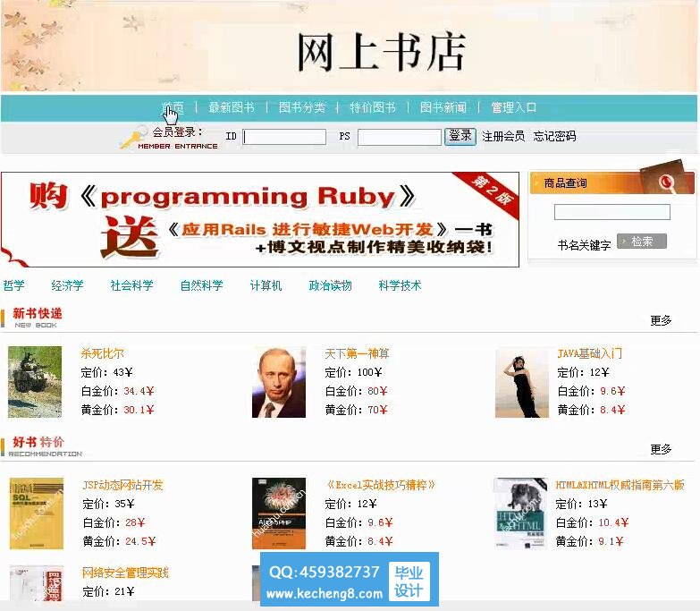Image resolution: width=700 pixels, height=611 pixels.
Task: Browse the 自然科学 category
Action: coord(201,285)
